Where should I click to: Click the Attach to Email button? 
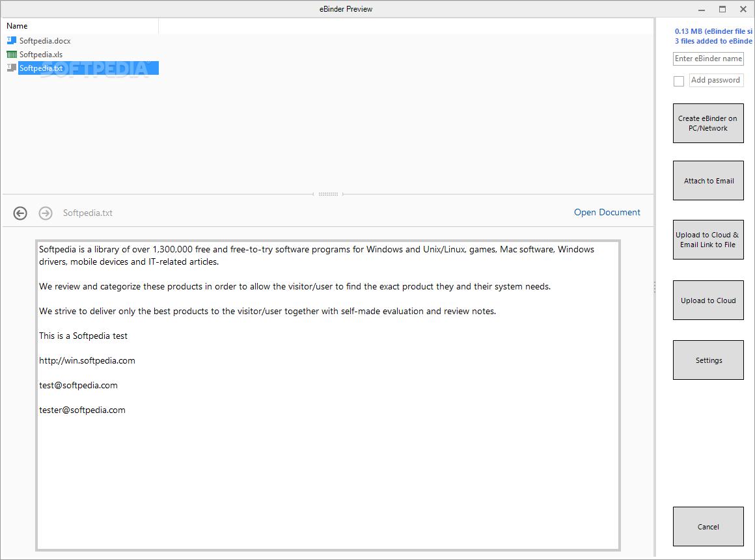tap(708, 180)
